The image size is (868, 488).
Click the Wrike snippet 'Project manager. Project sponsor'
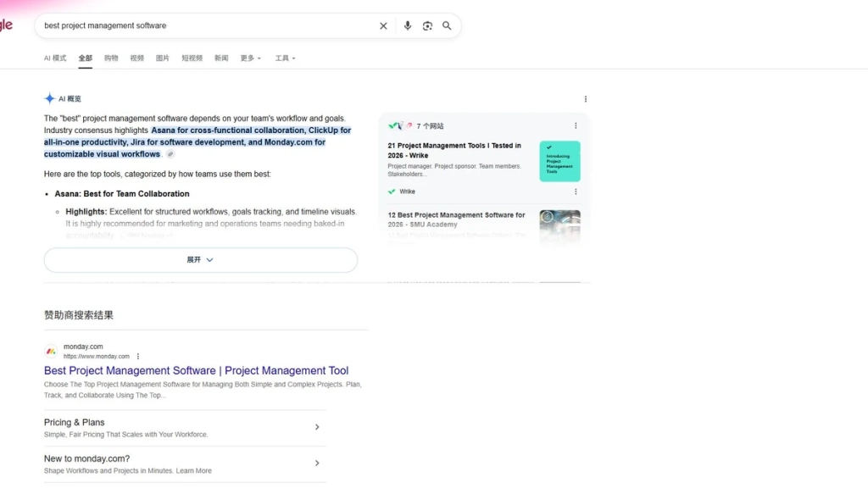coord(454,169)
